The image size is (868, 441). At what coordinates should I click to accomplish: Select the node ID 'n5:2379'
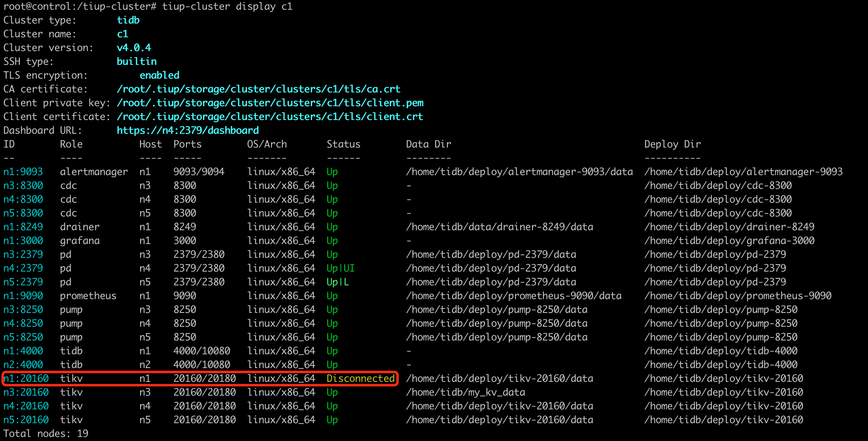(x=23, y=282)
